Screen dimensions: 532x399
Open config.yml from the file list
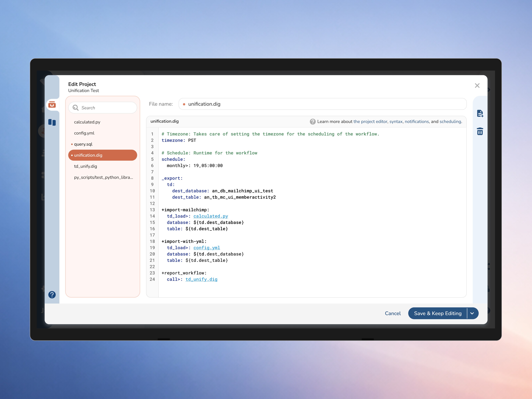[84, 133]
